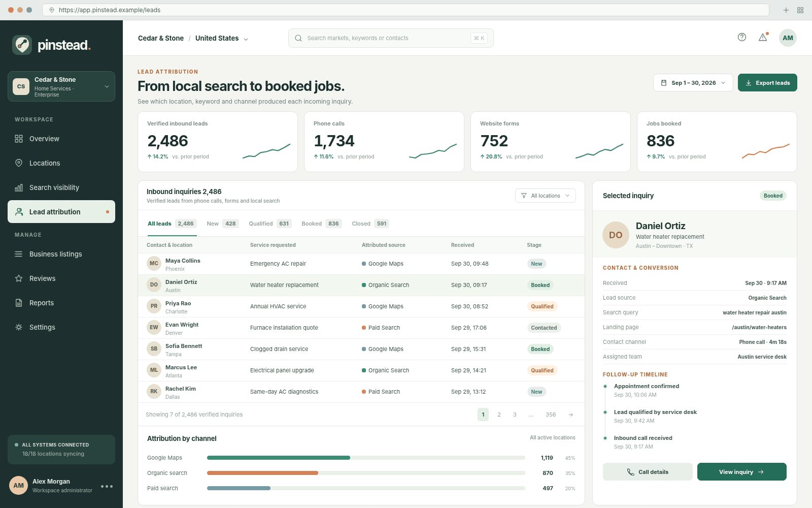Click the Google Maps attribution progress bar

(x=366, y=458)
